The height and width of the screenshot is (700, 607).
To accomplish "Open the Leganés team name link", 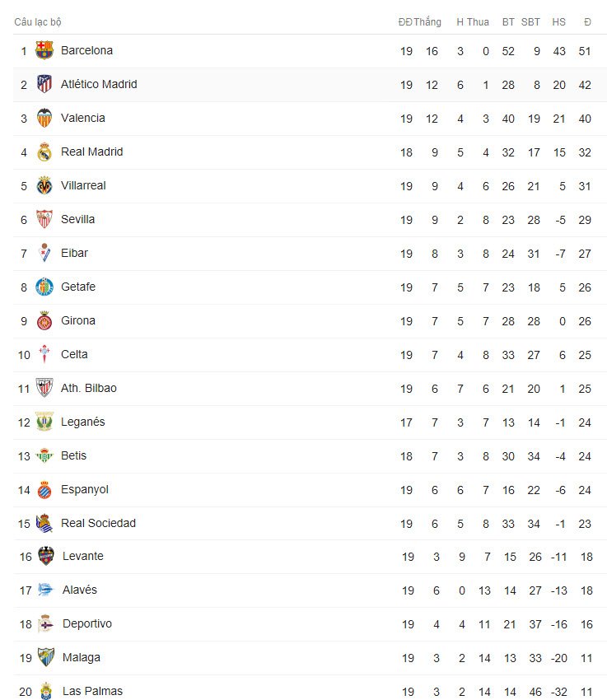I will click(83, 422).
